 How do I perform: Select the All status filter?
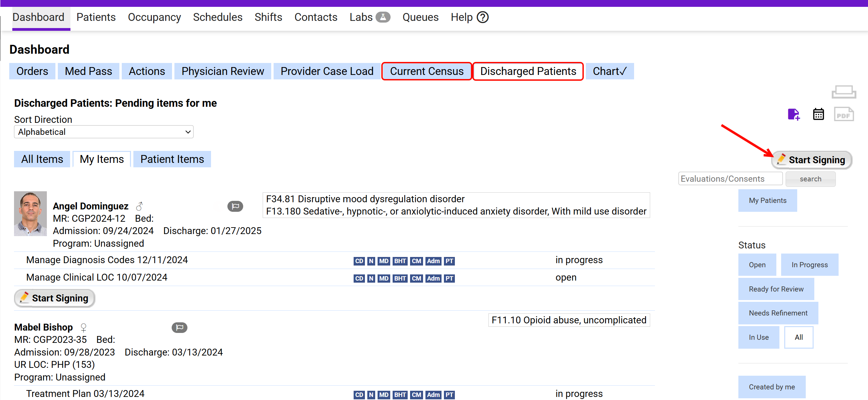click(x=799, y=337)
